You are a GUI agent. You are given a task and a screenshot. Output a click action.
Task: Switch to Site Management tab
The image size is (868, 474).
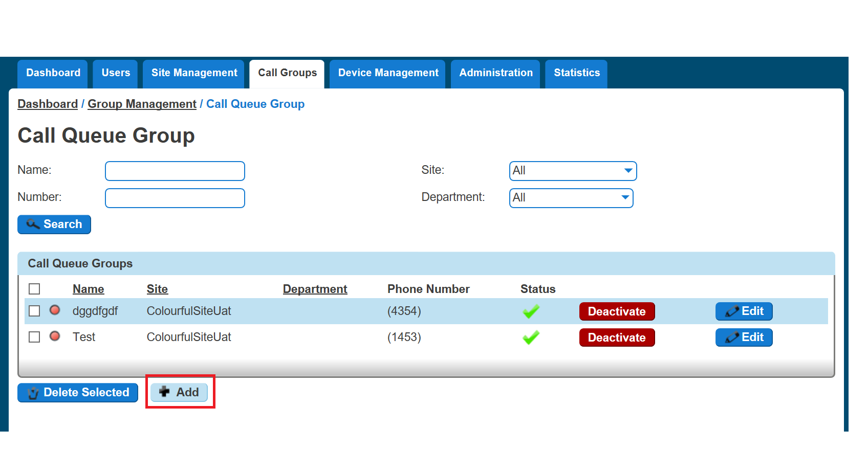[194, 73]
